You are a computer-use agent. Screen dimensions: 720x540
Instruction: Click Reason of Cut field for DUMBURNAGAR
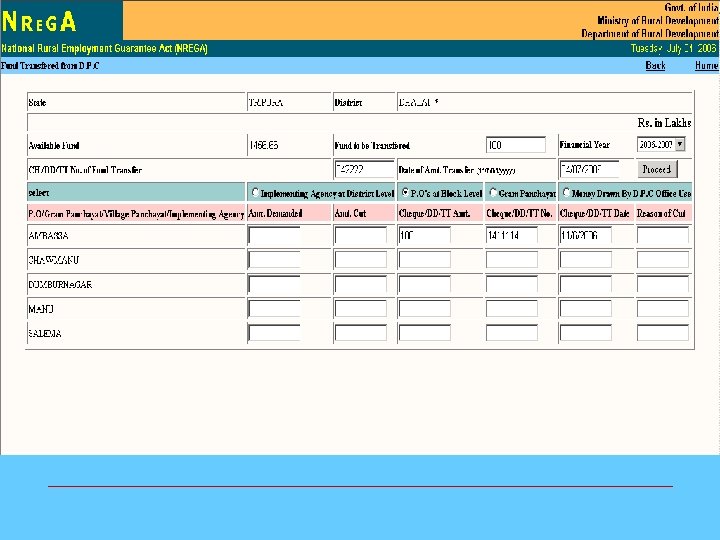click(663, 284)
